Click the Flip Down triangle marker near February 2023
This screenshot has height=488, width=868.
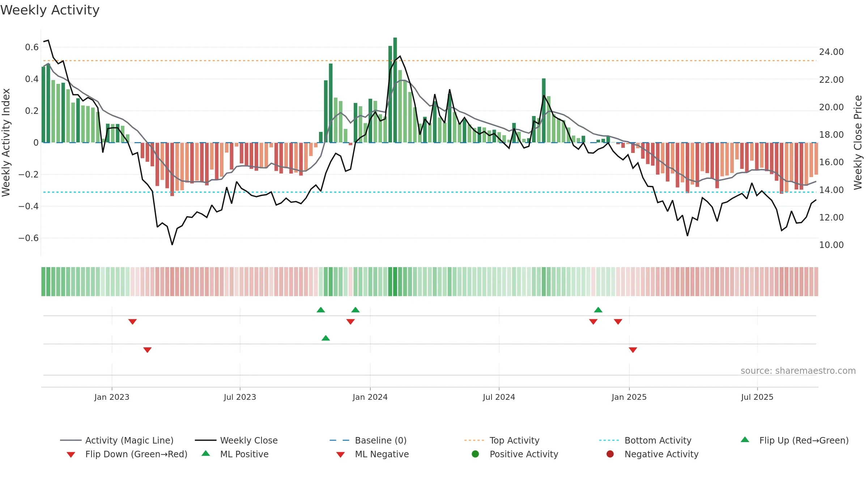tap(132, 322)
